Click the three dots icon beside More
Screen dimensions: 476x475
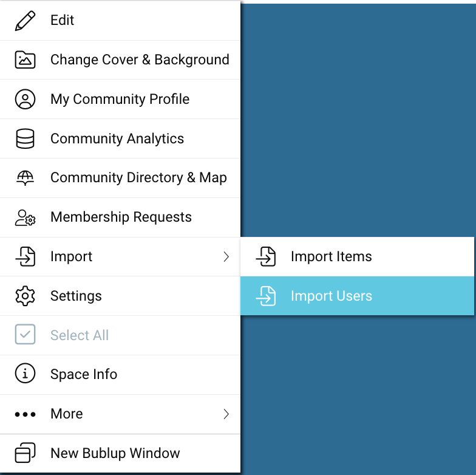[x=25, y=414]
